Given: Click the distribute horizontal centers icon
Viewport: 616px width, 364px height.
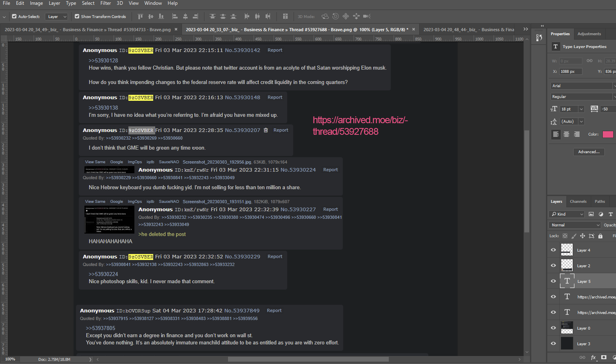Looking at the screenshot, I should (x=257, y=16).
